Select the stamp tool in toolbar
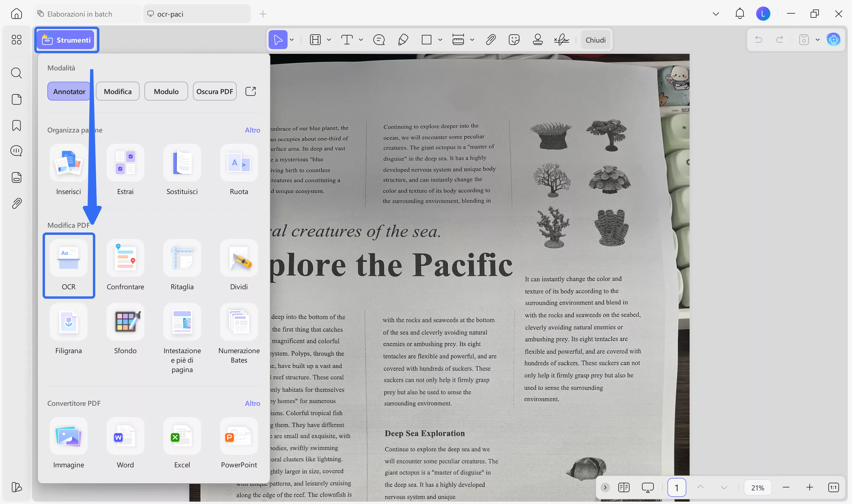The width and height of the screenshot is (852, 504). [538, 40]
